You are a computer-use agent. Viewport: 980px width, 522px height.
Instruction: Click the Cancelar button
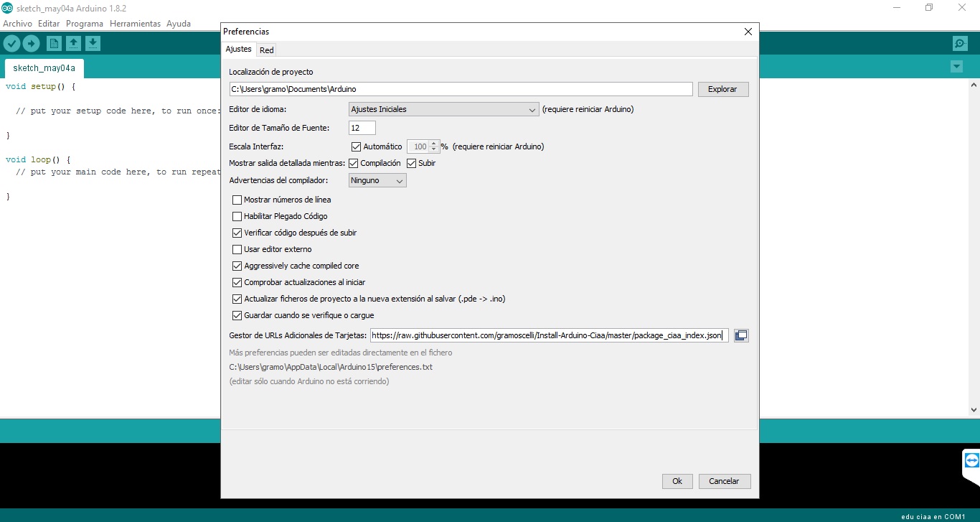(724, 481)
